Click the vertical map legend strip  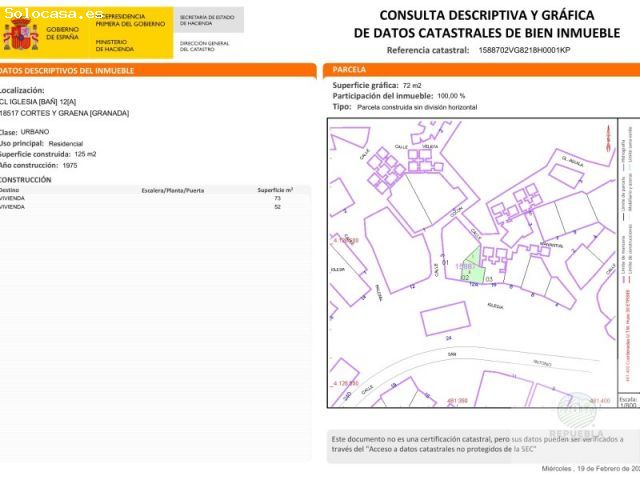click(x=629, y=257)
